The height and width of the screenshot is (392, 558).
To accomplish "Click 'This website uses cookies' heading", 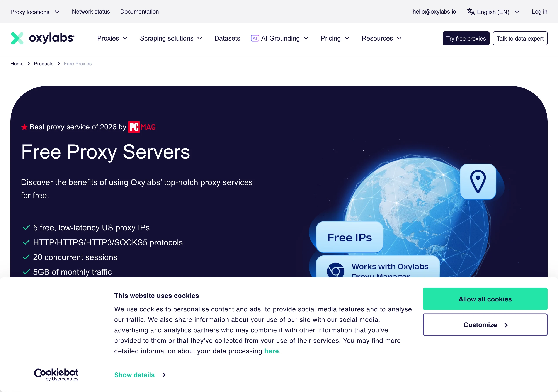I will 157,296.
